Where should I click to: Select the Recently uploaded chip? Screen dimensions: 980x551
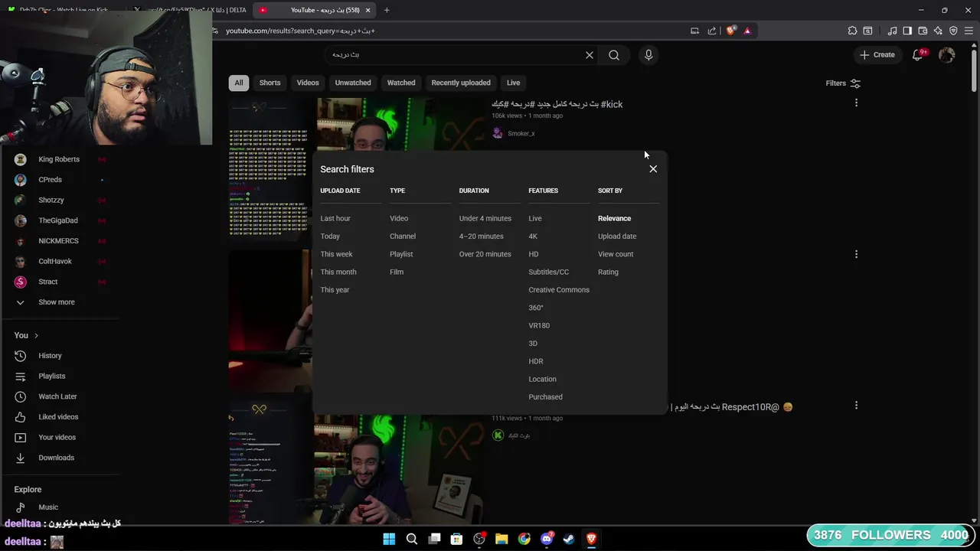461,83
